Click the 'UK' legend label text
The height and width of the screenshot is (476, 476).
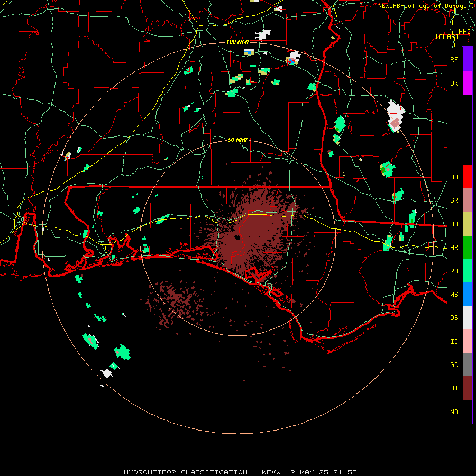tap(454, 83)
